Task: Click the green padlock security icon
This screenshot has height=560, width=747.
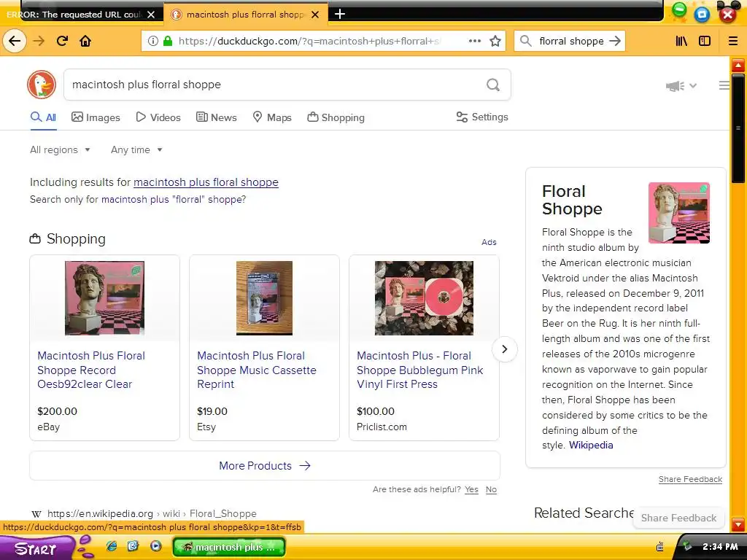Action: [167, 41]
